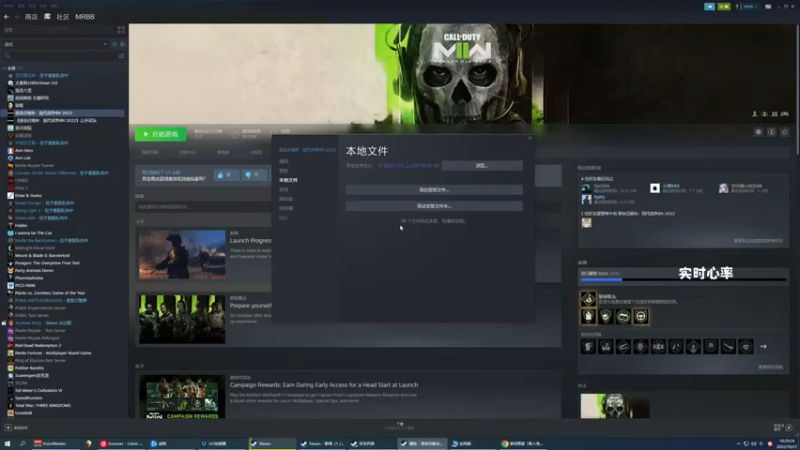
Task: Open the Campaign Rewards news thumbnail
Action: point(182,397)
